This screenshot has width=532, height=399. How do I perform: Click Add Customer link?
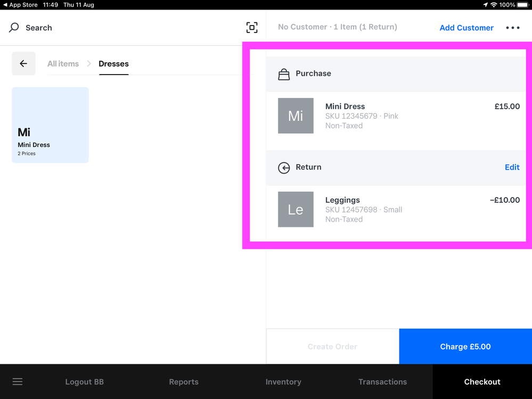click(466, 28)
